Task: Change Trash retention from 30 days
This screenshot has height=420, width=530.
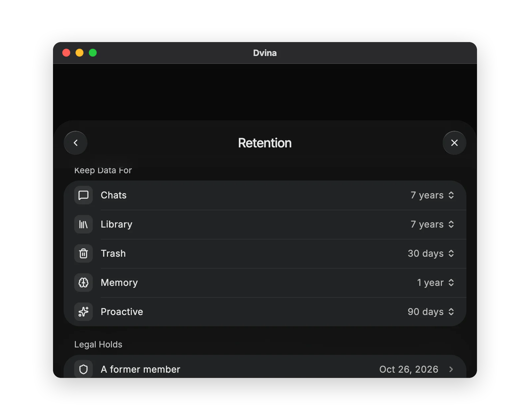Action: tap(431, 253)
